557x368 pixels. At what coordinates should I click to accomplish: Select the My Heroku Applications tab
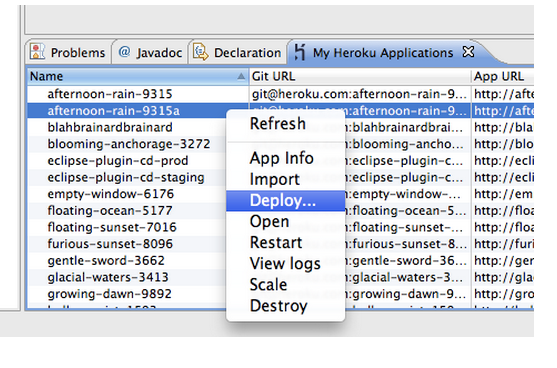pos(383,53)
